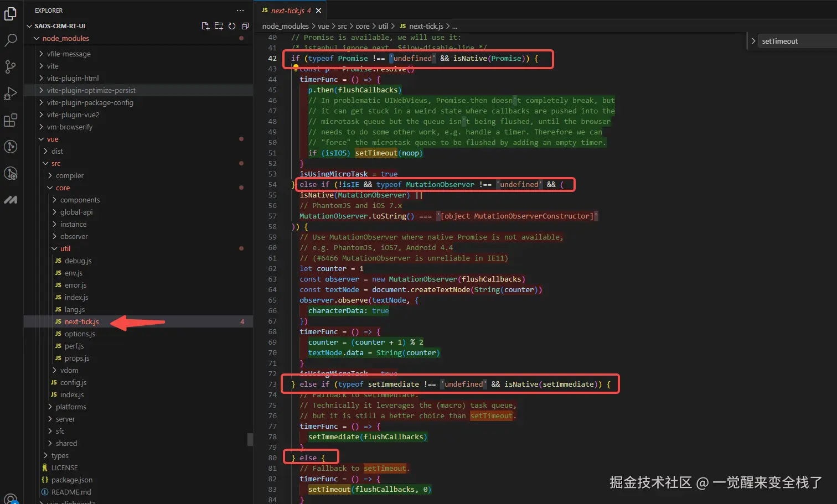The width and height of the screenshot is (837, 504).
Task: Click vue in the breadcrumb path
Action: click(323, 26)
